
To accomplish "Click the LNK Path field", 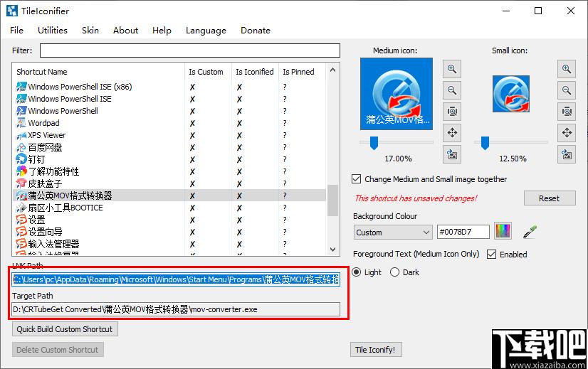I will pyautogui.click(x=177, y=279).
